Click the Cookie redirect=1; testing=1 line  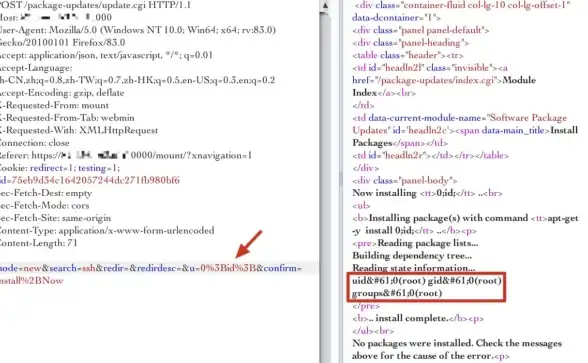coord(60,168)
